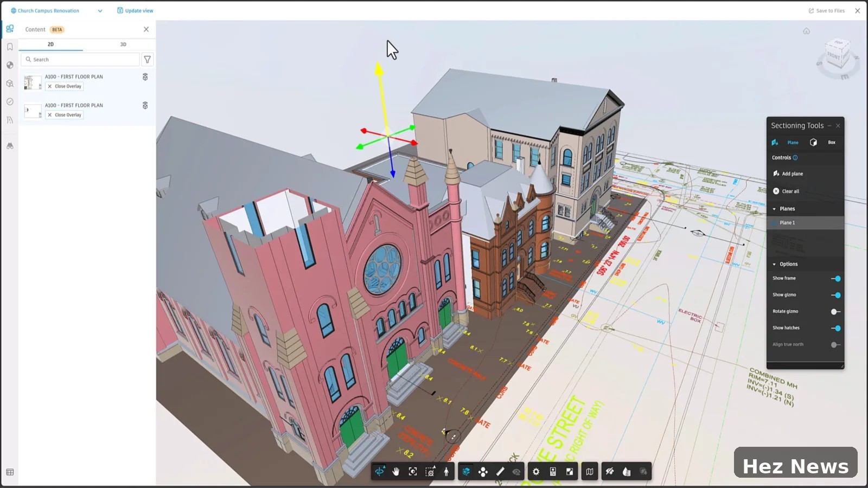
Task: Toggle Show hatches switch
Action: point(835,328)
